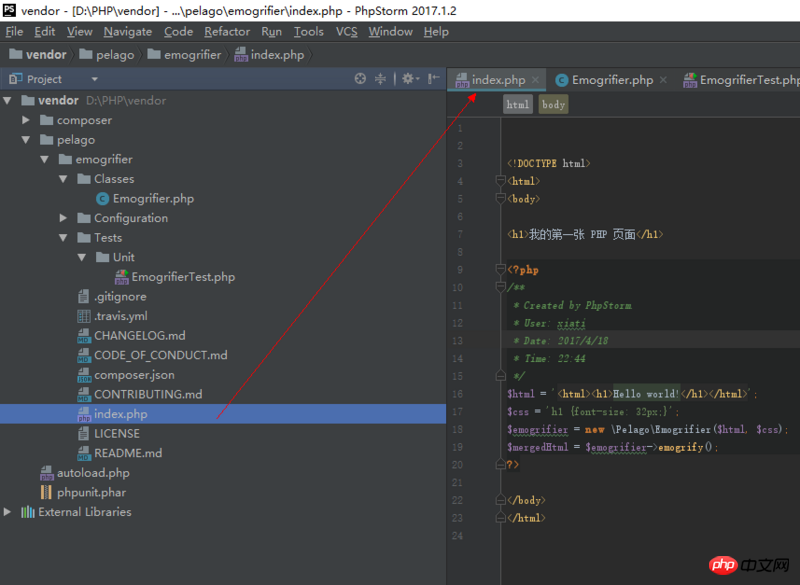800x585 pixels.
Task: Click the Project view icon in panel header
Action: click(16, 79)
